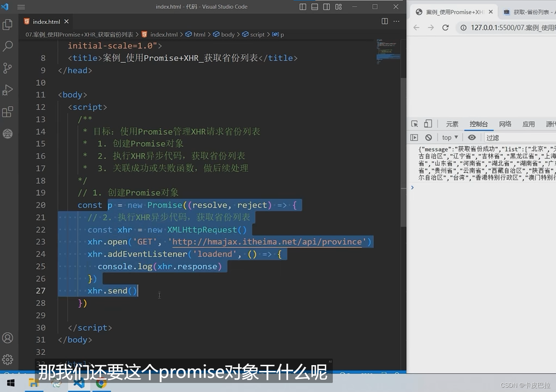Go back in the browser
This screenshot has height=392, width=556.
416,28
